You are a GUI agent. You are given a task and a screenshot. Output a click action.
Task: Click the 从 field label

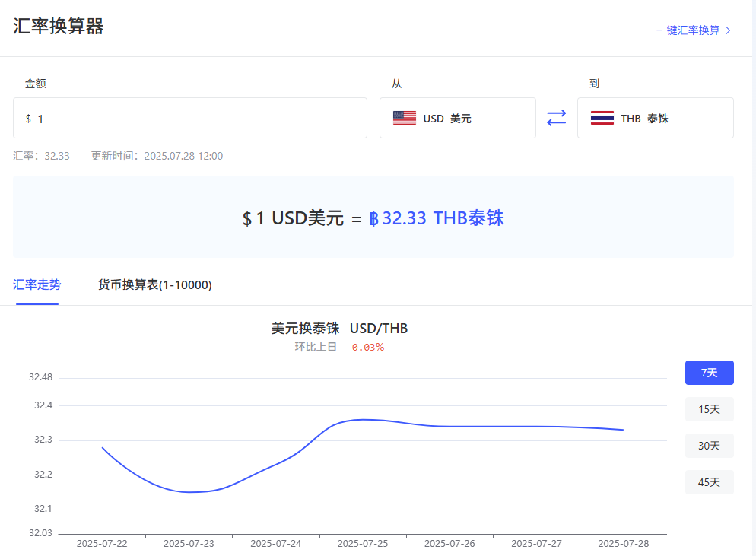point(396,84)
